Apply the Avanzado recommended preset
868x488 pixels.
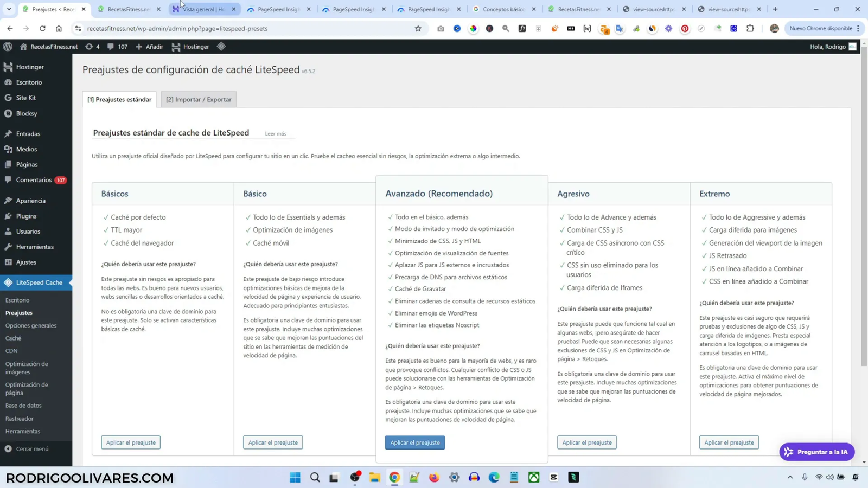(414, 442)
